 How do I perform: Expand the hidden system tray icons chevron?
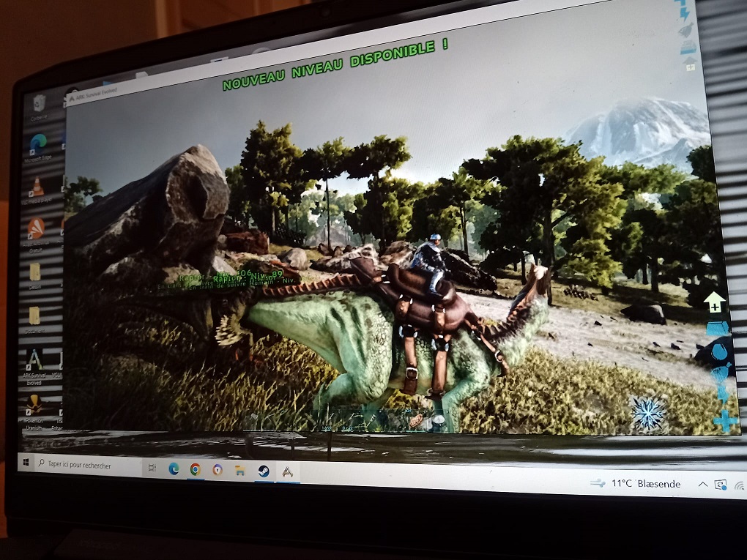click(x=703, y=485)
